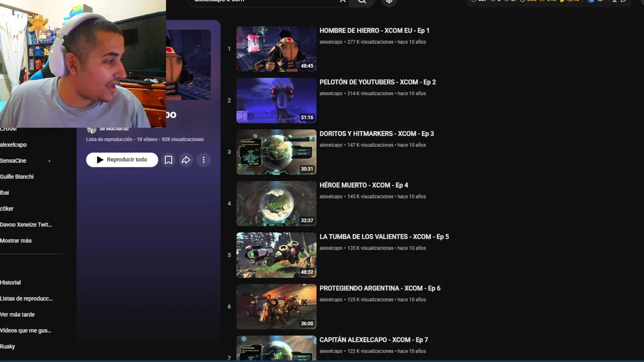Click the 36:00 duration badge on Ep 6
This screenshot has height=362, width=644.
coord(307,324)
